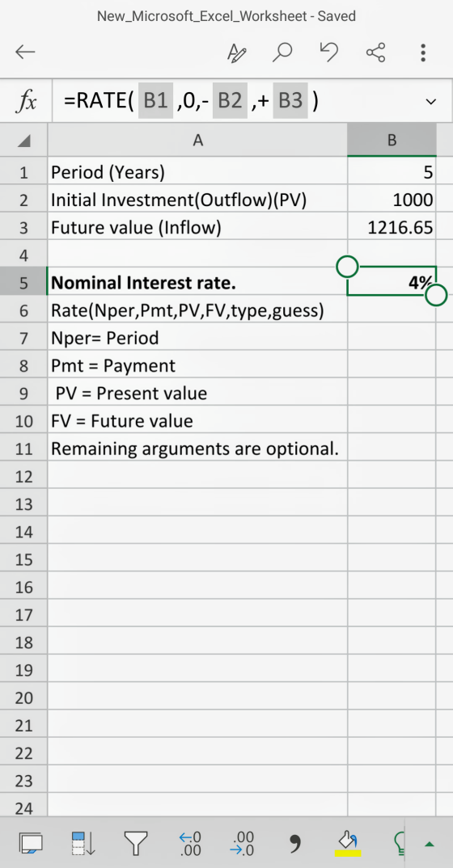
Task: Tap the top-left selection handle of B5
Action: [x=347, y=267]
